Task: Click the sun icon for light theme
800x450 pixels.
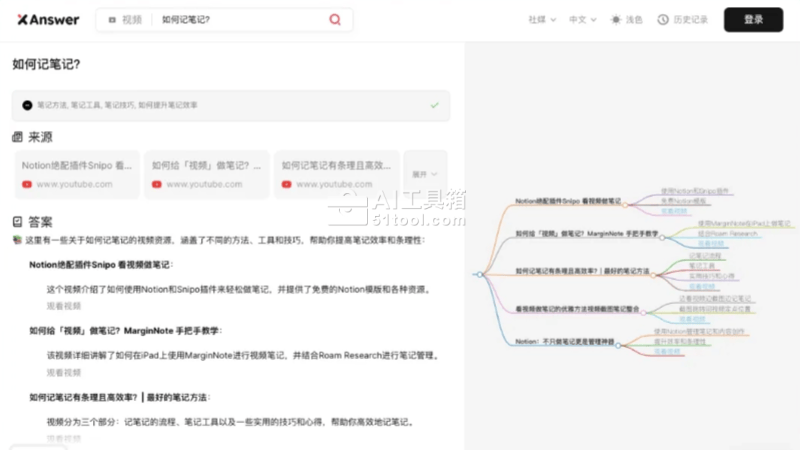Action: [616, 20]
